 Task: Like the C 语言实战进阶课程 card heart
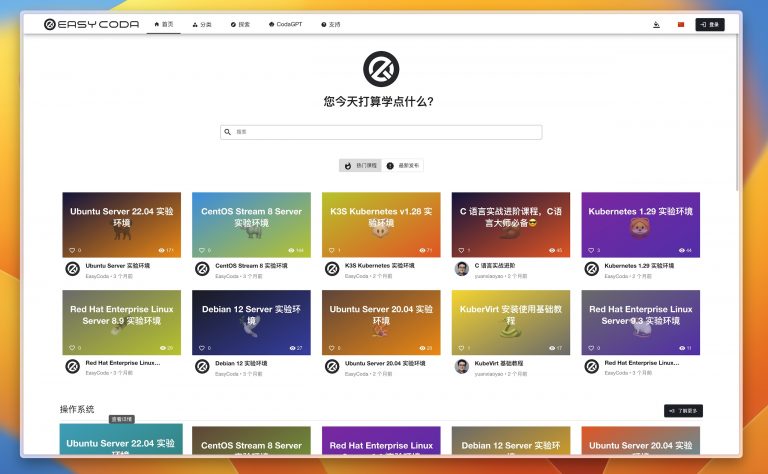point(461,250)
